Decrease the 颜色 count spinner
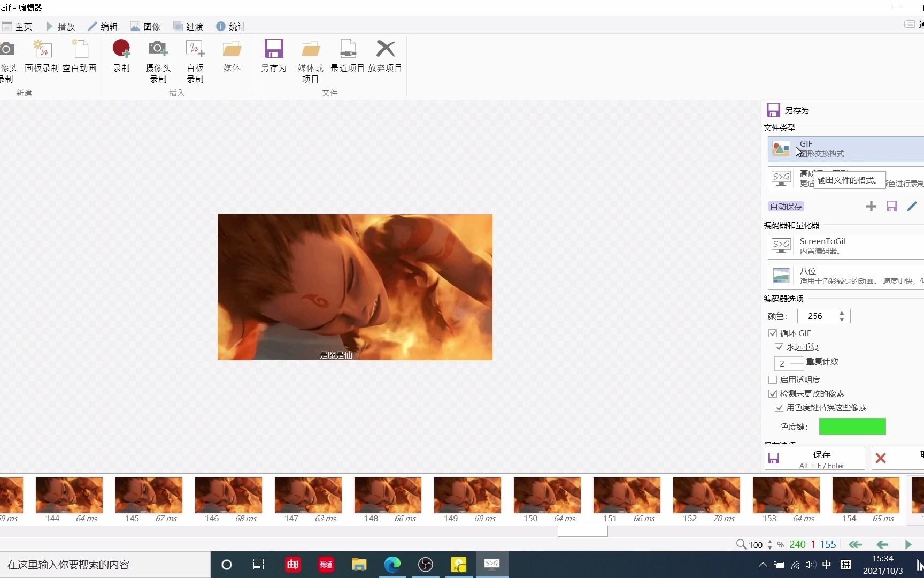 842,320
